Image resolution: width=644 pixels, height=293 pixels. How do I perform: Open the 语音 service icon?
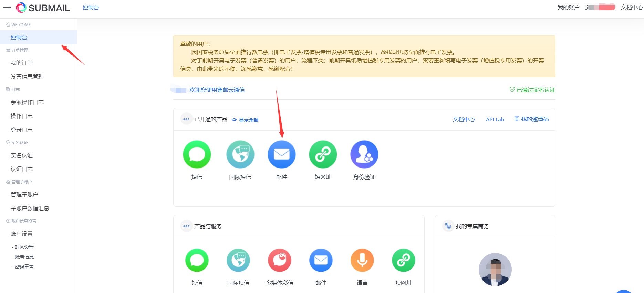[362, 260]
